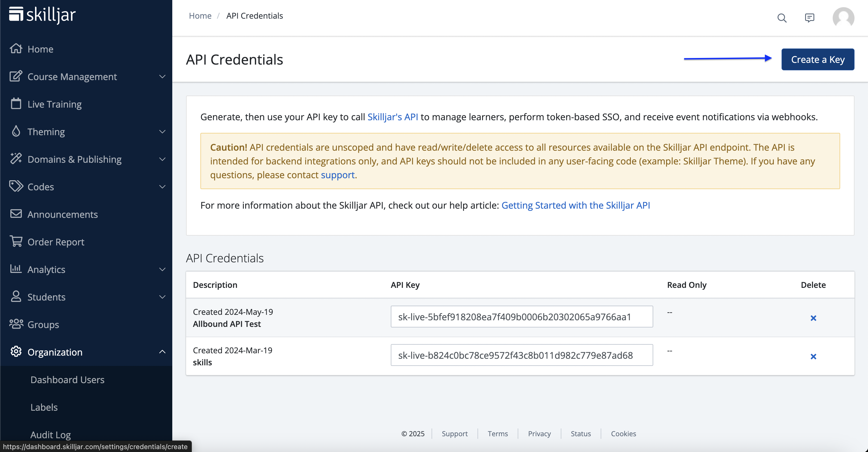868x452 pixels.
Task: Click the Description column header
Action: click(215, 285)
